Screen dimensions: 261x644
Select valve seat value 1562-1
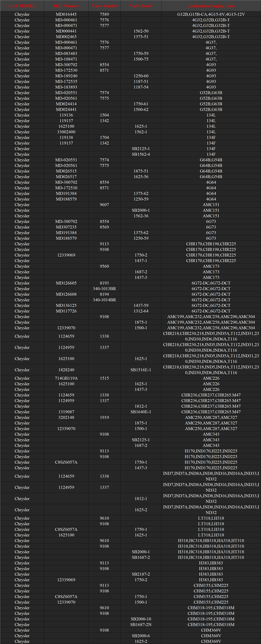click(x=141, y=132)
